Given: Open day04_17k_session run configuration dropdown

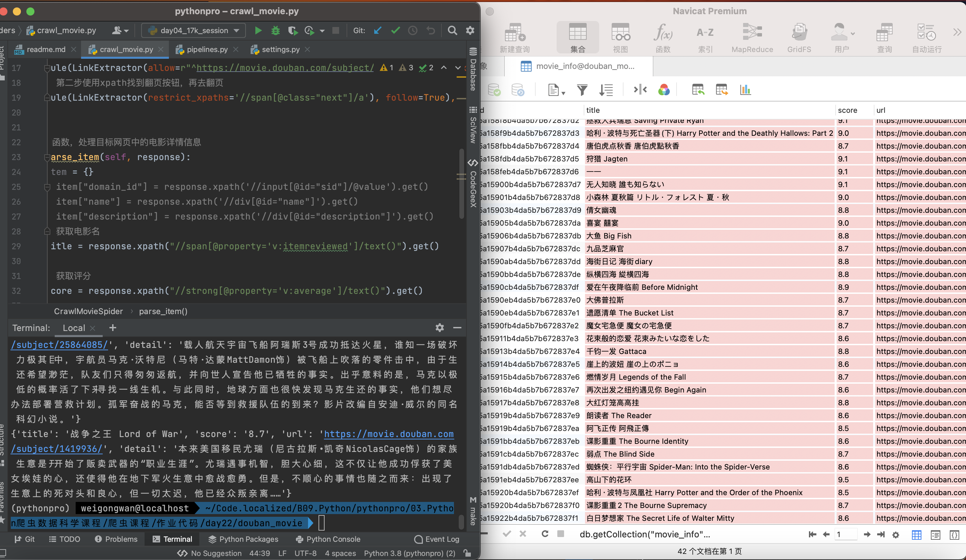Looking at the screenshot, I should (193, 30).
